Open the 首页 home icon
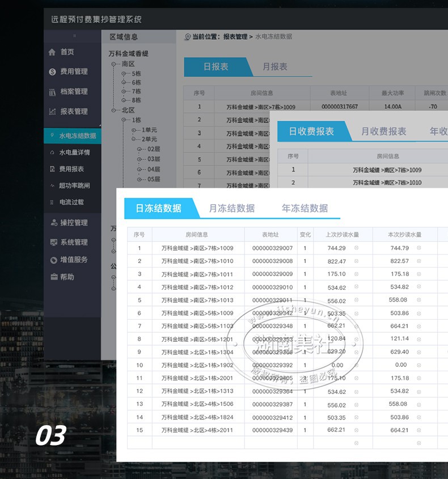Screen dimensions: 448x479 [52, 52]
